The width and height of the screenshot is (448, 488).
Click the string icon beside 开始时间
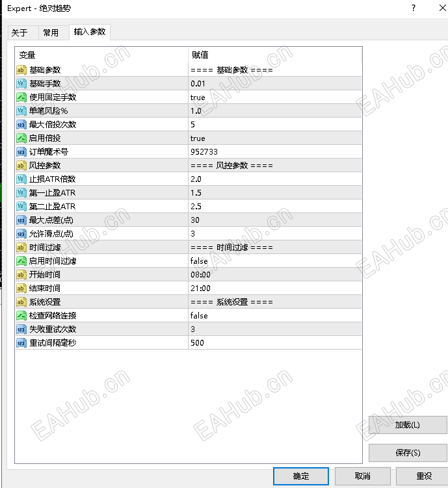click(21, 274)
